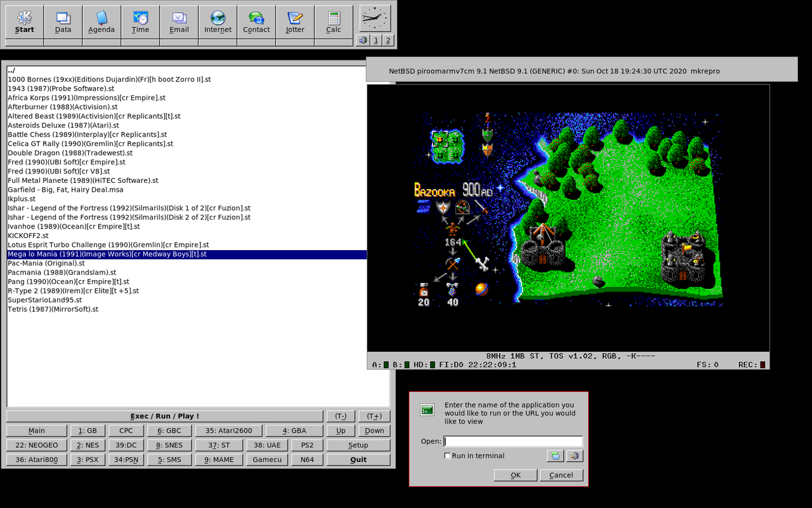
Task: Launch the Jotter notepad icon
Action: [x=295, y=22]
